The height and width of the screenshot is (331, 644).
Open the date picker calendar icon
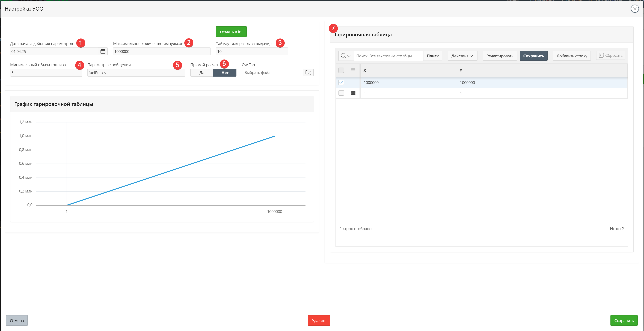pos(103,52)
